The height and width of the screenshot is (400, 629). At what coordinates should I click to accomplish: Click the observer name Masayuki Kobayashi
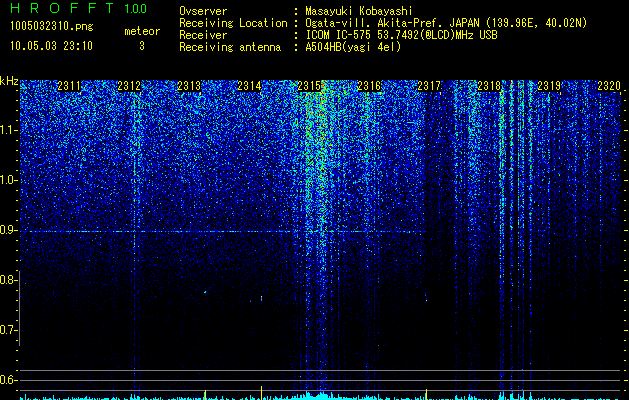[x=359, y=11]
